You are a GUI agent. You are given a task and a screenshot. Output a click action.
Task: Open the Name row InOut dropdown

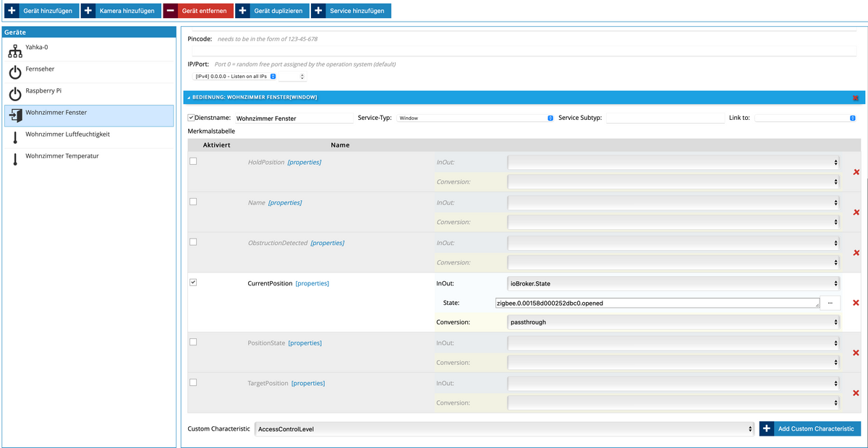(x=673, y=203)
